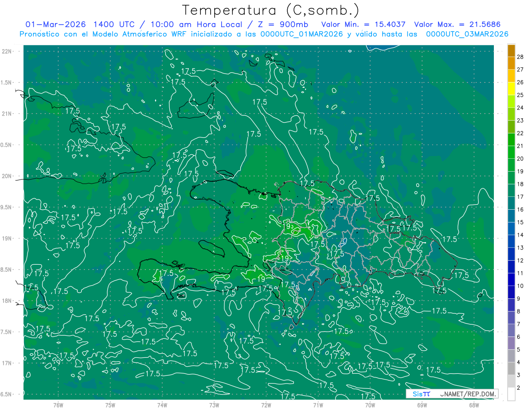The height and width of the screenshot is (411, 532).
Task: Click the ONAMET/REP.DOM. logo box
Action: tap(452, 394)
